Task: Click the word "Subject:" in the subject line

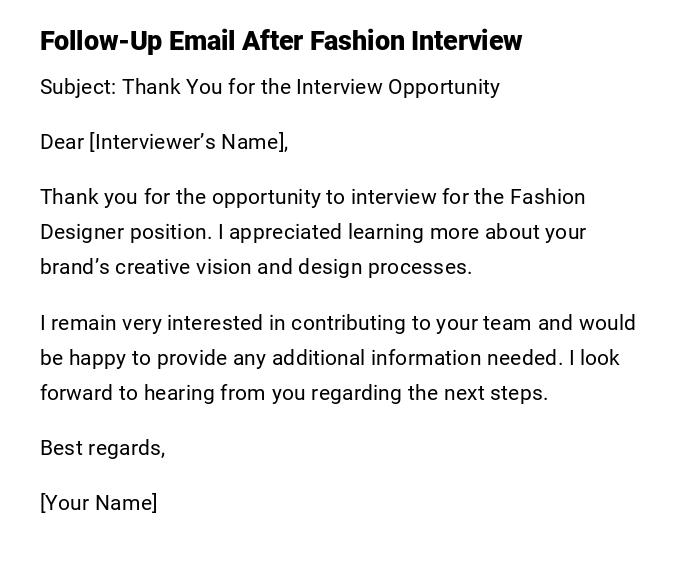Action: click(x=78, y=87)
